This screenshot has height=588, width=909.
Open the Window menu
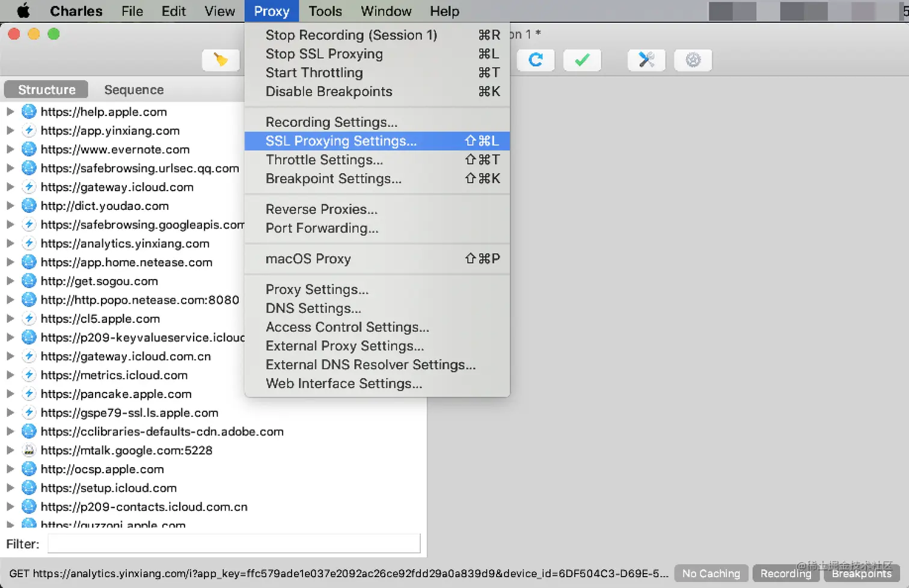click(386, 11)
